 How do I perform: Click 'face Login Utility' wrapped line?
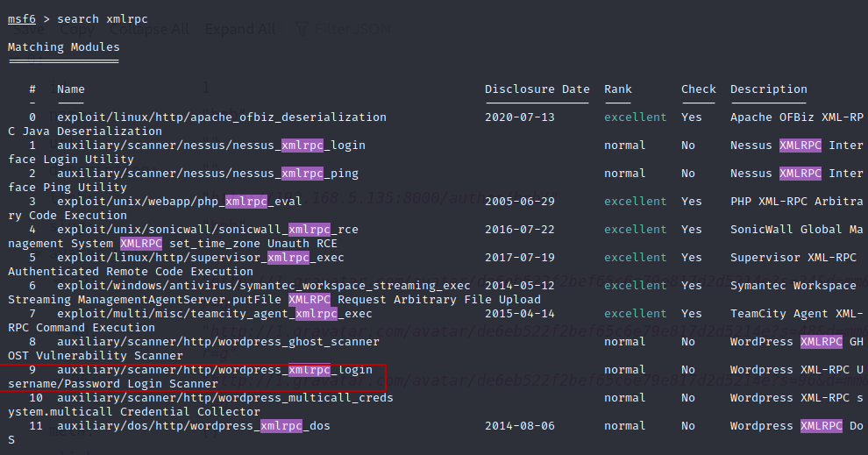[71, 160]
